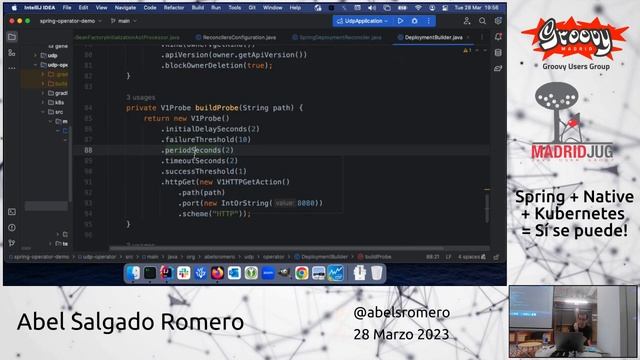This screenshot has height=360, width=640.
Task: Collapse the udp-operator folder in project tree
Action: tap(36, 65)
